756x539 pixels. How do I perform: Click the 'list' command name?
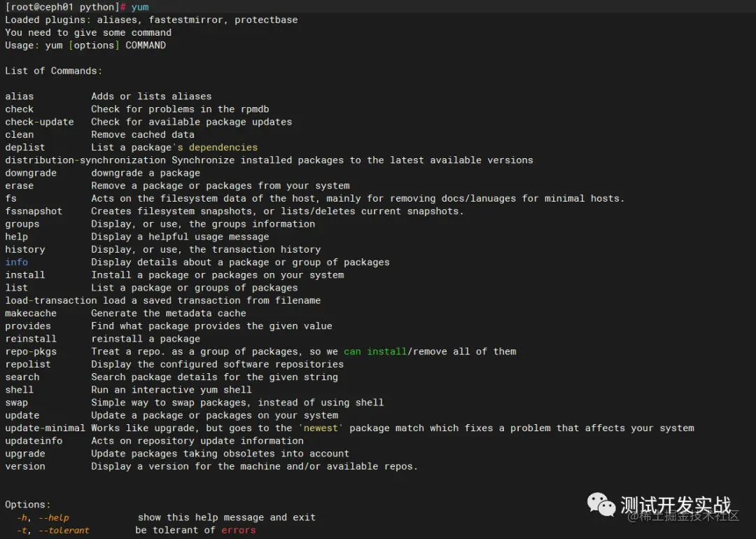pos(16,288)
